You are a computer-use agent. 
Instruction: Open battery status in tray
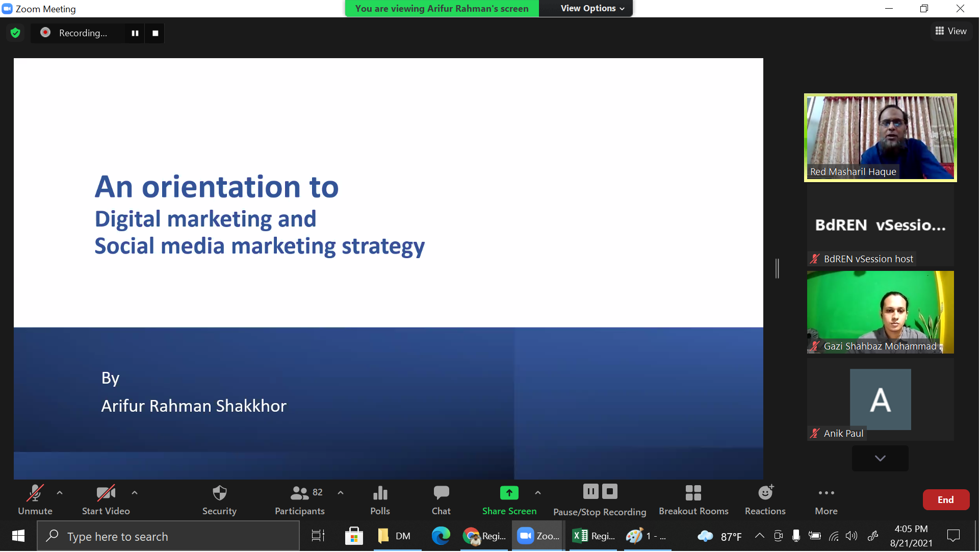(x=815, y=536)
